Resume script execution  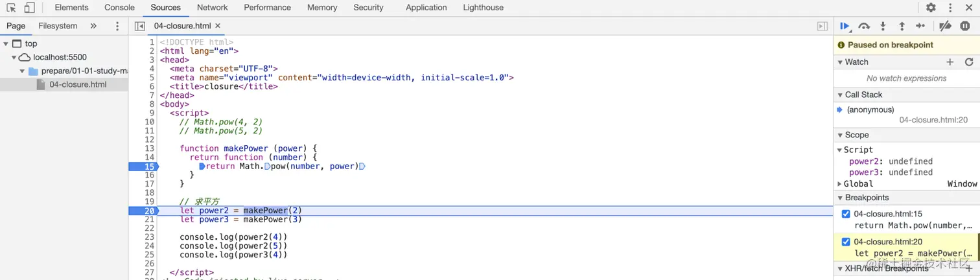click(x=845, y=26)
